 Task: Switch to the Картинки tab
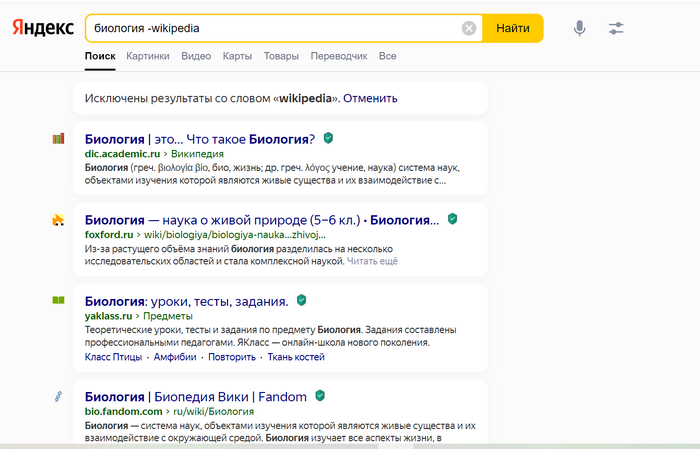coord(148,56)
